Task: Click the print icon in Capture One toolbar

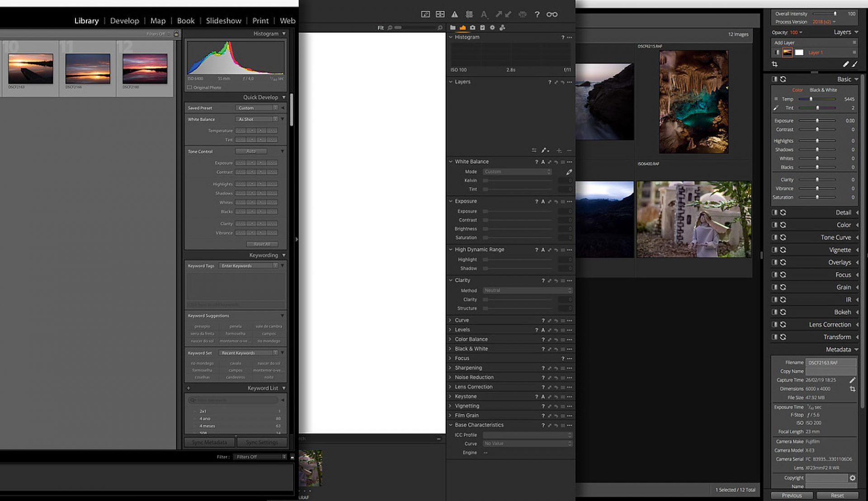Action: pyautogui.click(x=523, y=14)
